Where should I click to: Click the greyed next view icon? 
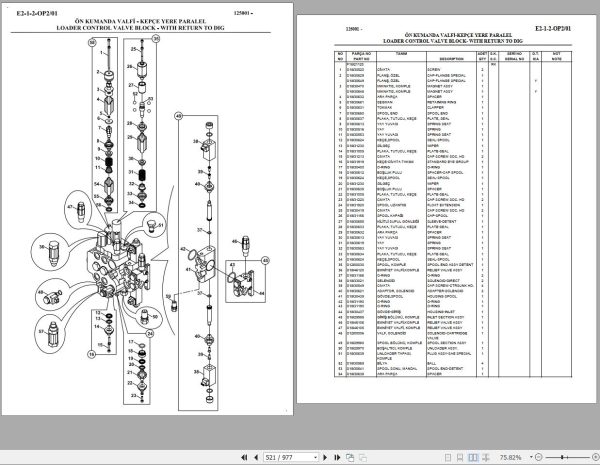pyautogui.click(x=363, y=457)
